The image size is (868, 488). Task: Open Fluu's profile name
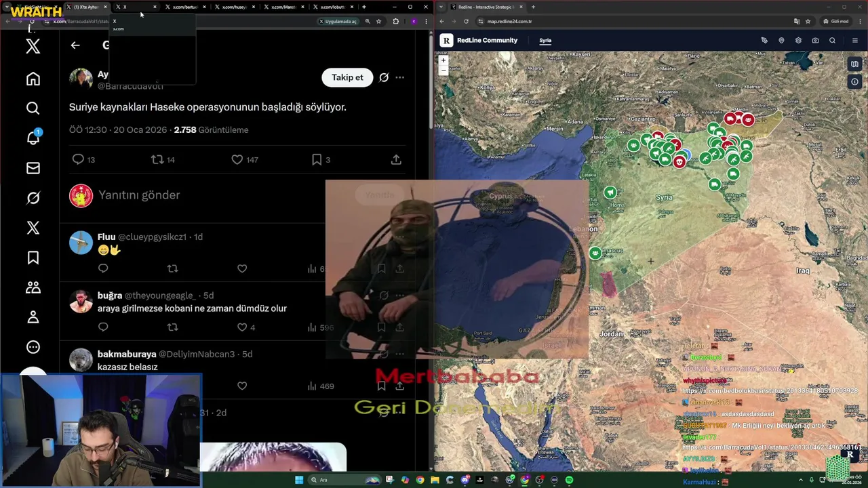click(x=106, y=237)
